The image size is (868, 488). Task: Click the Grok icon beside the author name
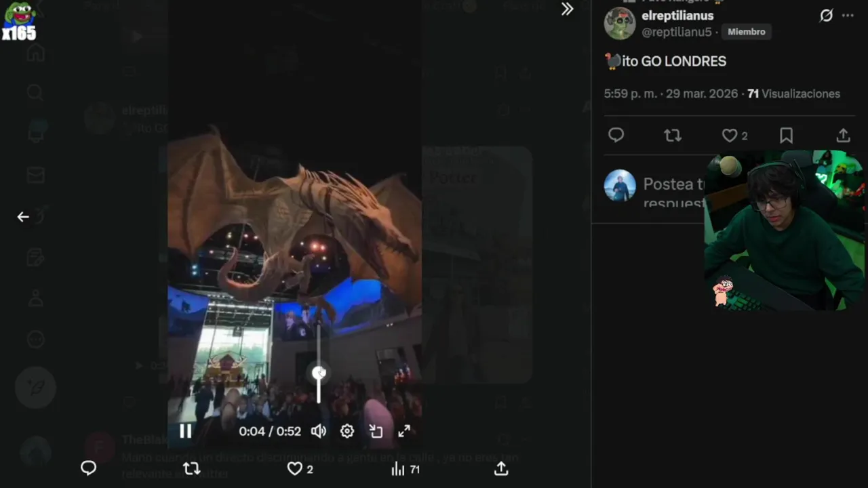pos(826,16)
